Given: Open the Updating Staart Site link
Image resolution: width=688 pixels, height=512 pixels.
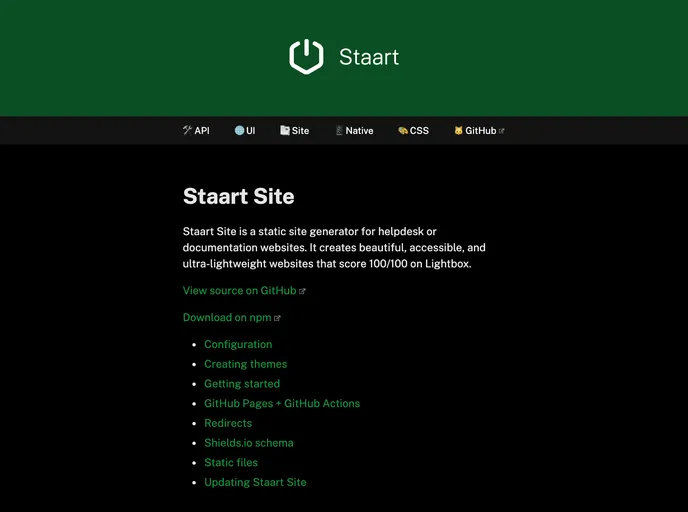Looking at the screenshot, I should [x=255, y=482].
